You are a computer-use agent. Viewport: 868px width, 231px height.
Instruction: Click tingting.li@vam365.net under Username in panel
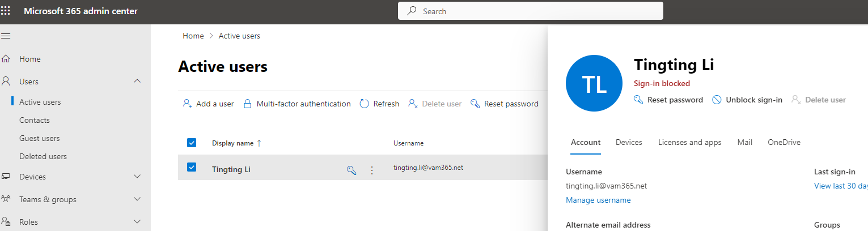(x=607, y=186)
